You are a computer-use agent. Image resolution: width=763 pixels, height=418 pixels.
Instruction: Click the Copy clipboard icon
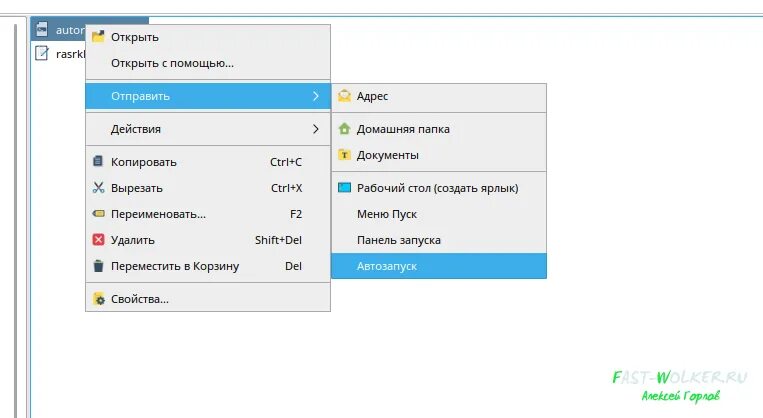pyautogui.click(x=98, y=162)
